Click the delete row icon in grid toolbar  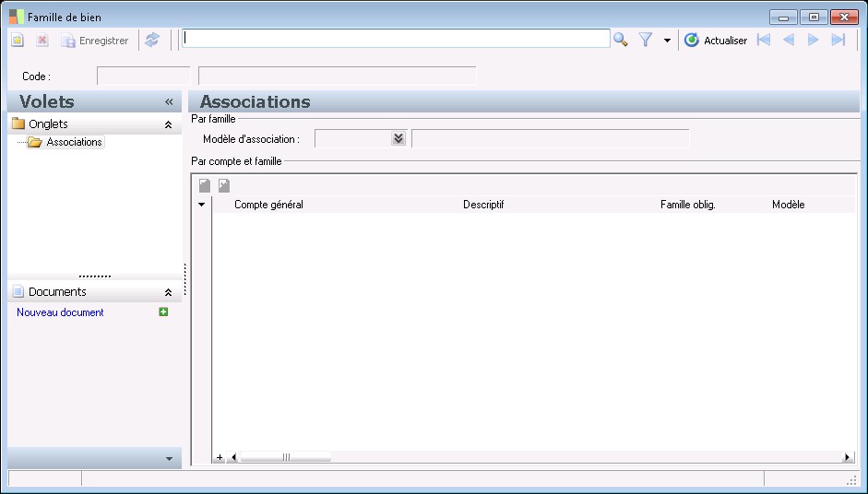point(223,185)
